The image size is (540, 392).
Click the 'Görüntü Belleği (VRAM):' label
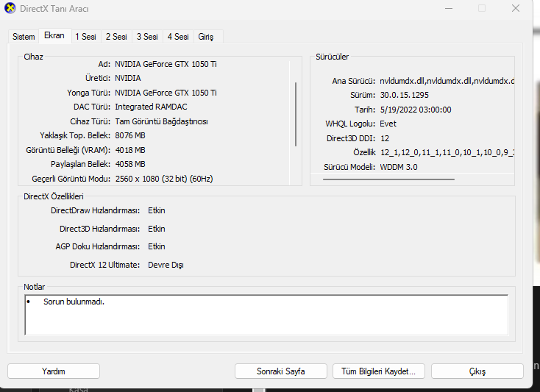(x=68, y=150)
